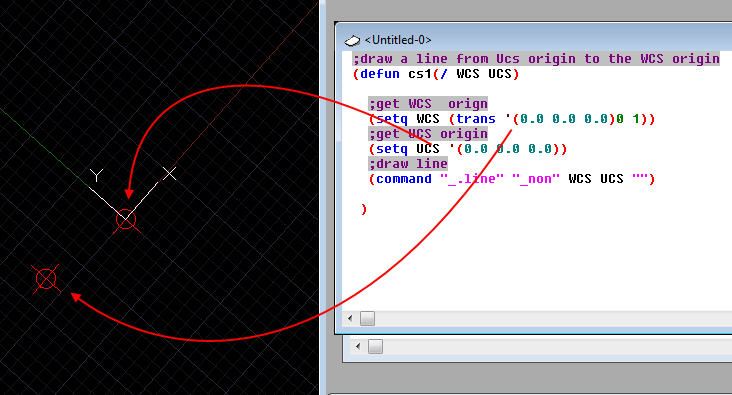
Task: Click the closing parenthesis on the last line
Action: coord(364,209)
